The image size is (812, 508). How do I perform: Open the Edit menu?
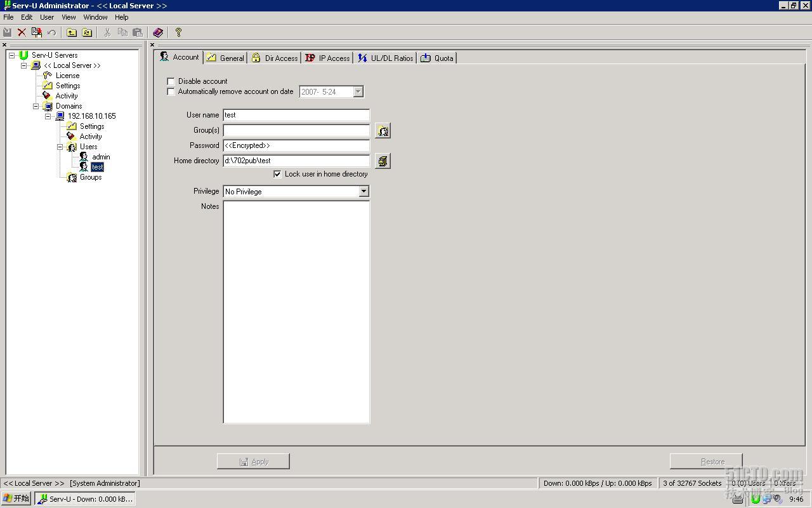[27, 17]
